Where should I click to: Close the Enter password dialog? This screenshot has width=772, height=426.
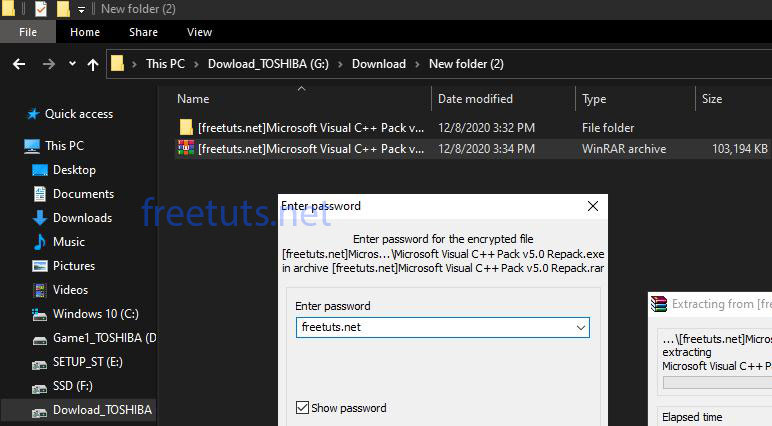point(593,206)
